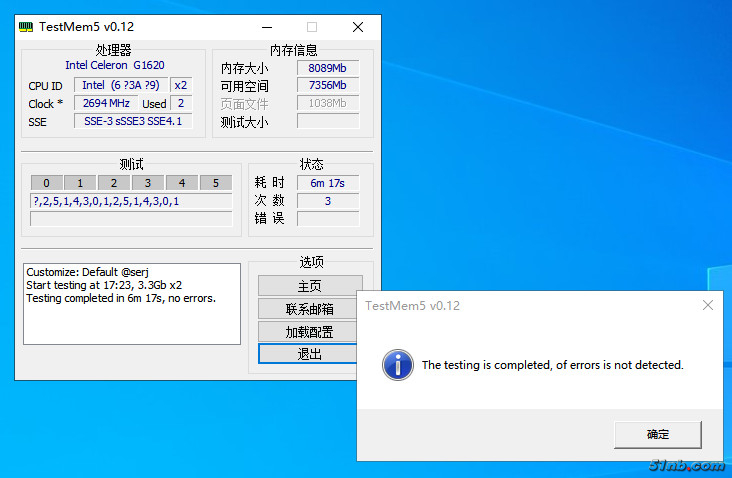Click the Clock value 2694 MHz
Viewport: 732px width, 478px height.
[106, 103]
